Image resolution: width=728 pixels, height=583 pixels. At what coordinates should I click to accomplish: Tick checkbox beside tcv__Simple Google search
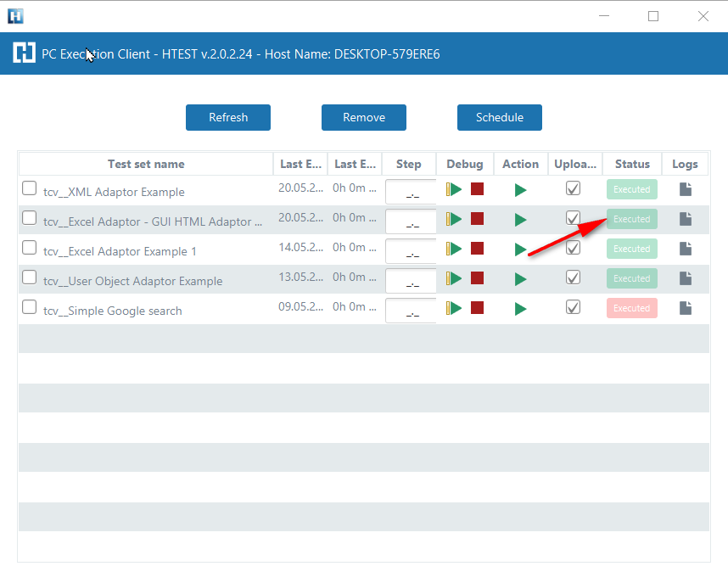tap(30, 307)
